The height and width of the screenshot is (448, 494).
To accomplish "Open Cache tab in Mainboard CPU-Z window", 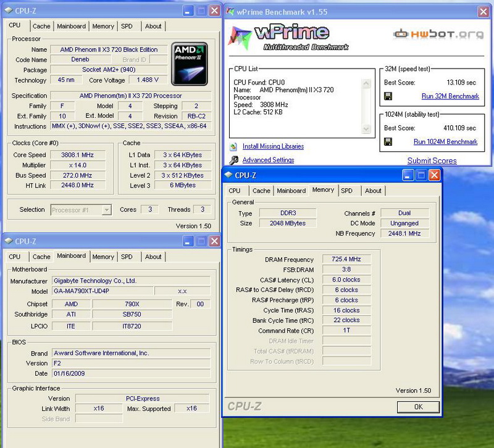I will pyautogui.click(x=41, y=257).
